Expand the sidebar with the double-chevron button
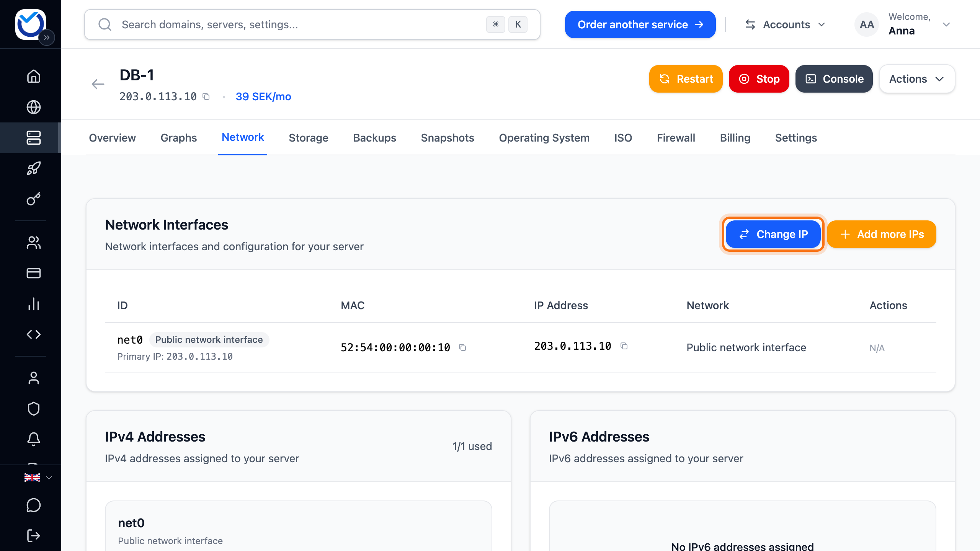 click(47, 37)
